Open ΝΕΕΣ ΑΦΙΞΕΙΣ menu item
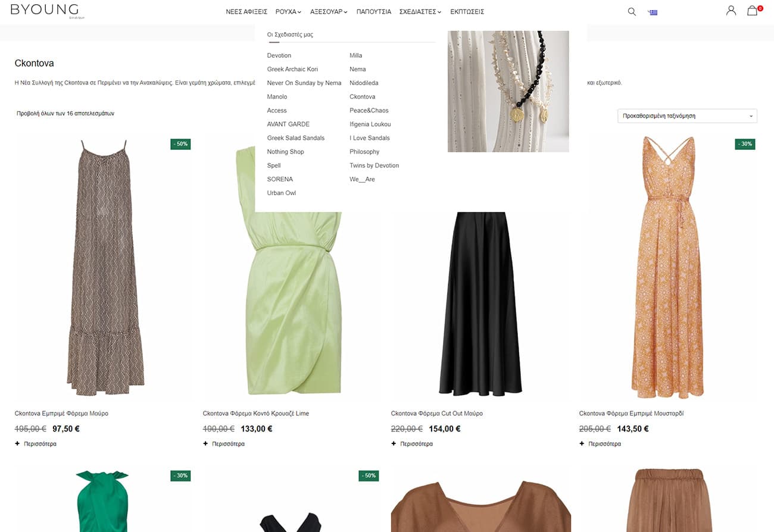The height and width of the screenshot is (532, 774). click(x=246, y=12)
